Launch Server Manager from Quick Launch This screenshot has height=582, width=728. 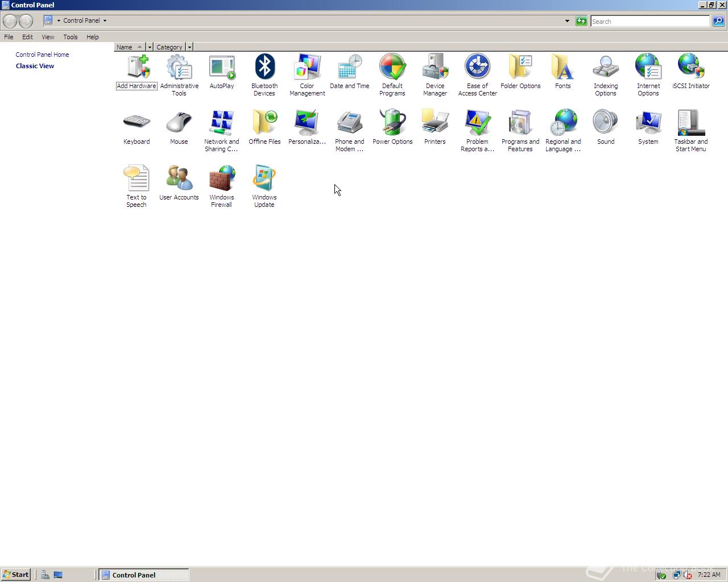[45, 575]
